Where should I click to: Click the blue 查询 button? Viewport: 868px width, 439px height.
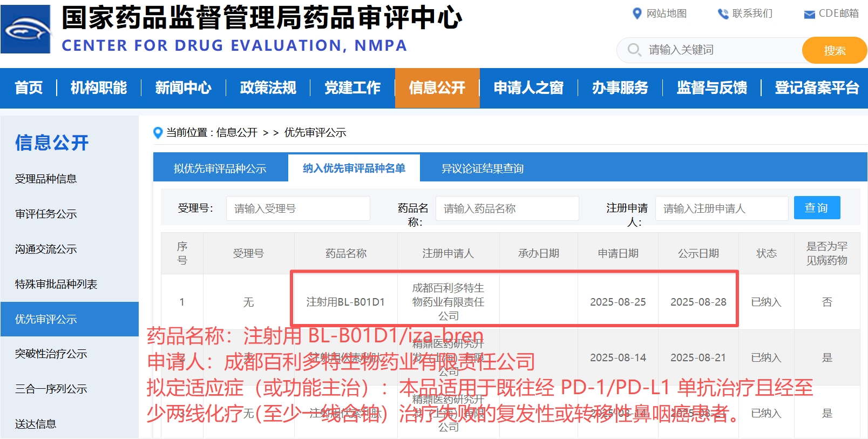[x=817, y=208]
